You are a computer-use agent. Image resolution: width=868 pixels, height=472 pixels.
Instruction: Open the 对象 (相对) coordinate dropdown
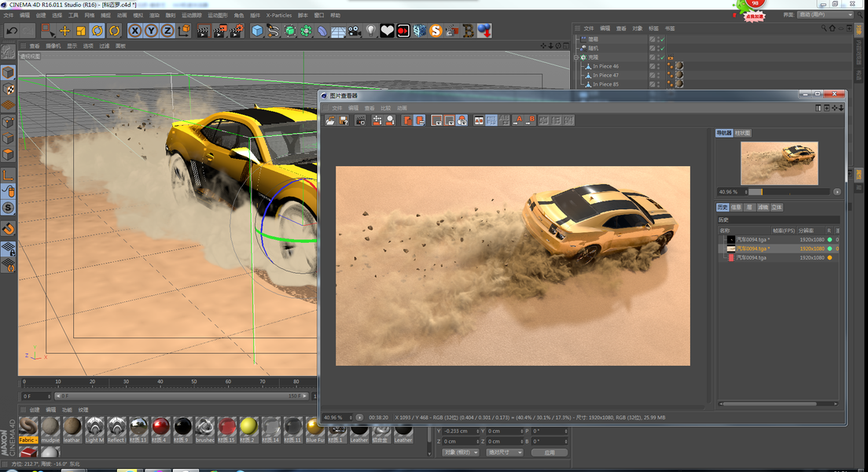coord(461,452)
